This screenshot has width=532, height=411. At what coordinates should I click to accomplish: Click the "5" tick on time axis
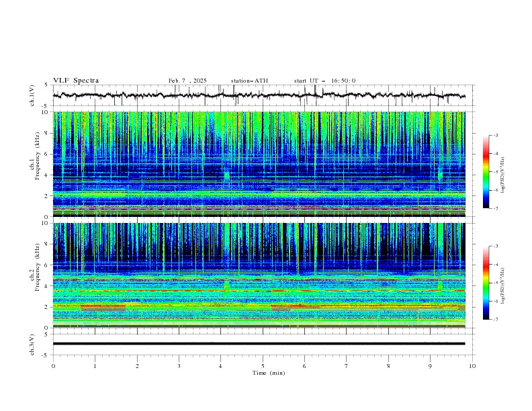(263, 366)
